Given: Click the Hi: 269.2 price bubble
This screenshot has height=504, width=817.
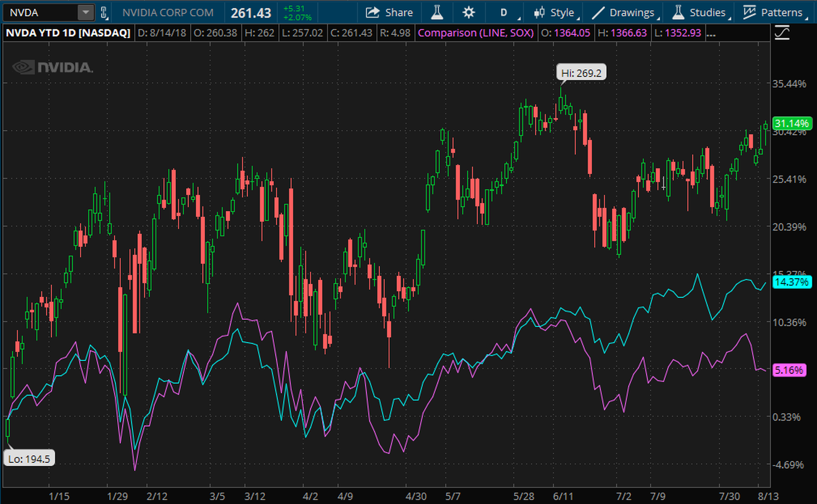Looking at the screenshot, I should 581,73.
